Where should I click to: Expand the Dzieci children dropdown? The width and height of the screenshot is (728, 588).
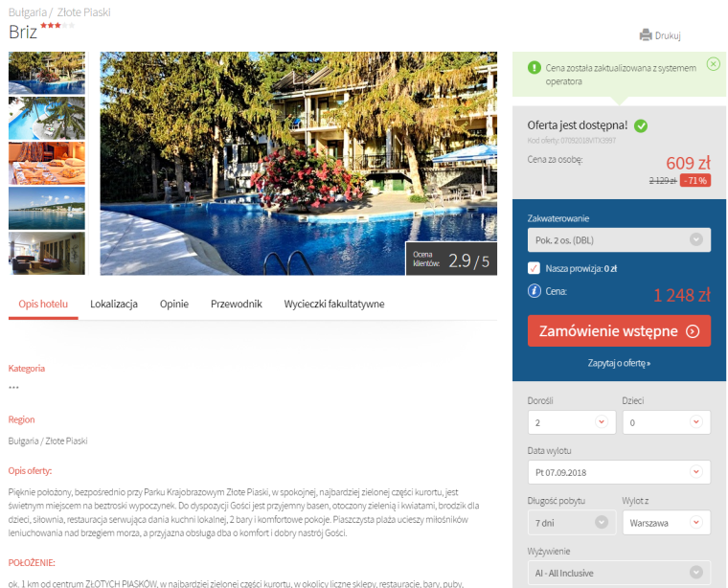(667, 422)
